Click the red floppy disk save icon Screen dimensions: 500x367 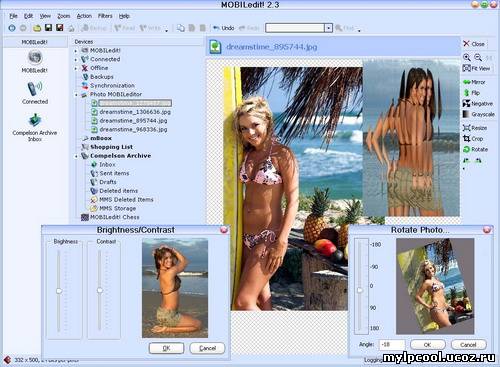tap(60, 28)
